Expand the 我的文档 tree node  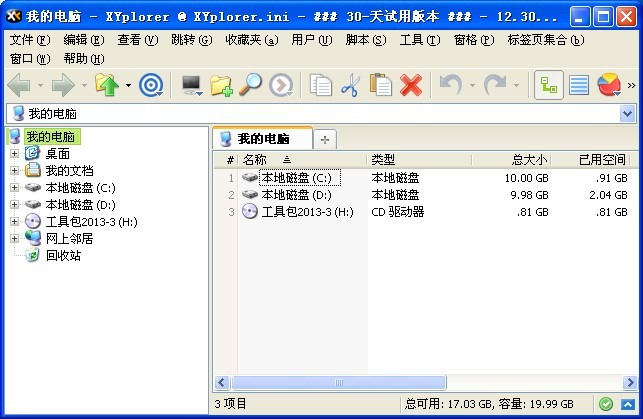pos(14,170)
